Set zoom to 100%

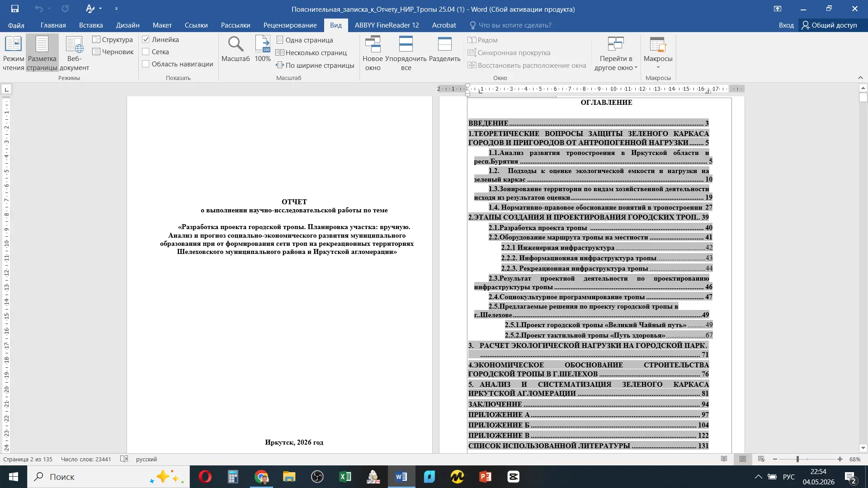point(263,49)
